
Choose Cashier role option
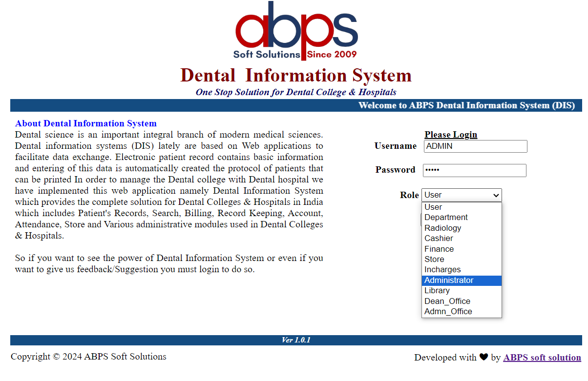pyautogui.click(x=462, y=239)
